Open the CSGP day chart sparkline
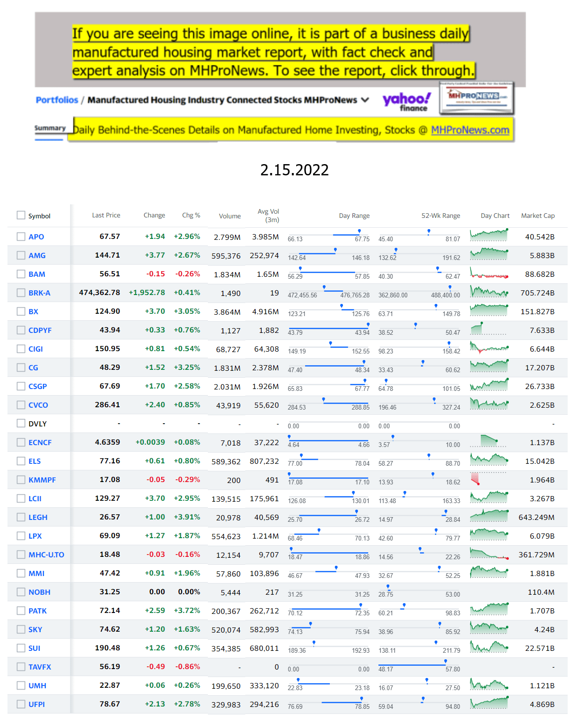The image size is (570, 728). pyautogui.click(x=489, y=384)
